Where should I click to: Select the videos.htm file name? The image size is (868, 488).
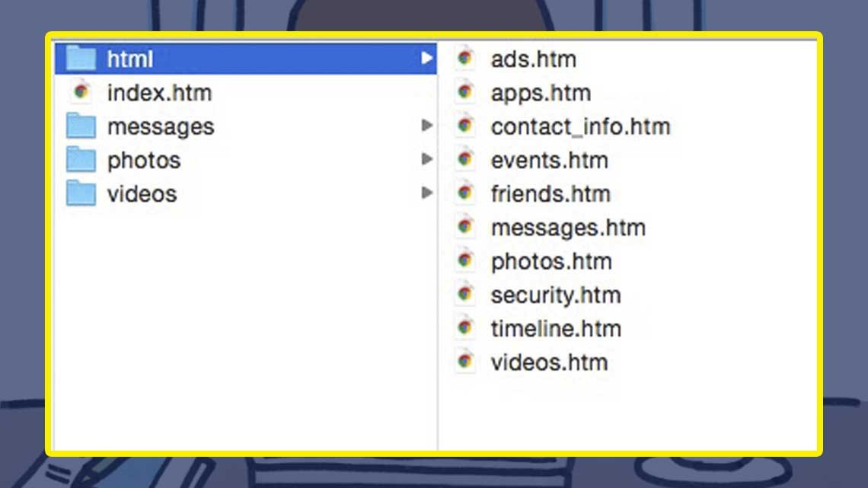tap(549, 362)
